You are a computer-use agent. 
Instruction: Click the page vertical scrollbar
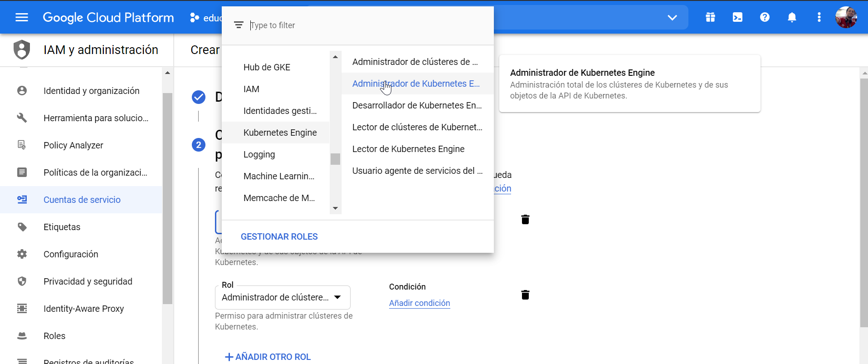(864, 203)
